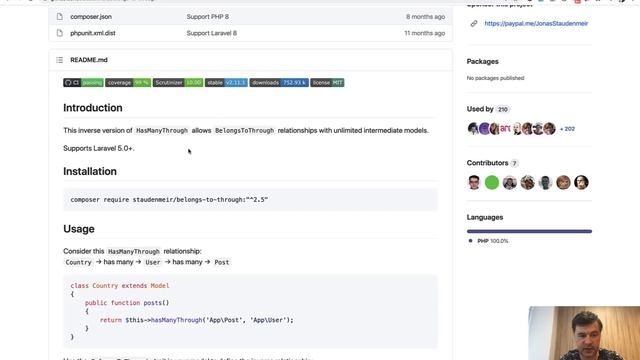Click first avatar in Used by row
Image resolution: width=640 pixels, height=360 pixels.
point(473,129)
